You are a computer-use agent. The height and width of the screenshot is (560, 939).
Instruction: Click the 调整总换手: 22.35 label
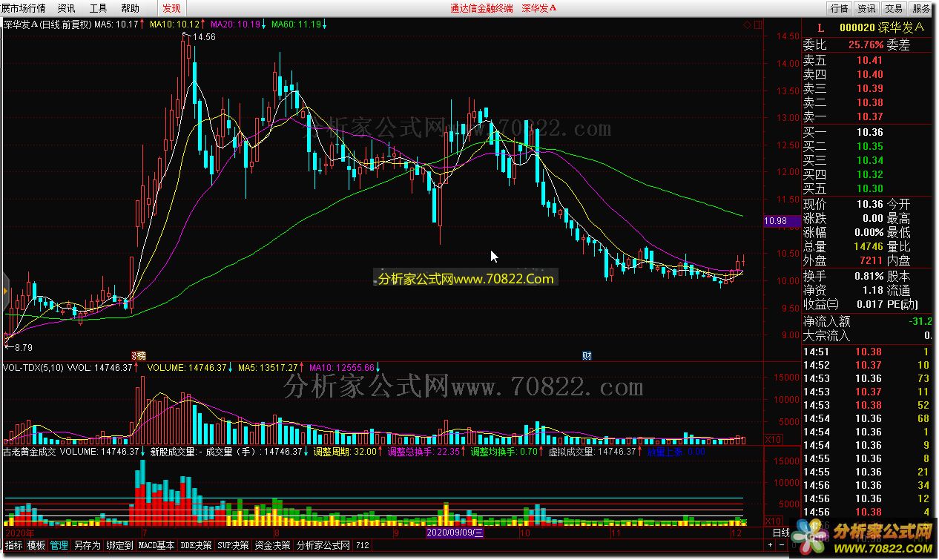tap(424, 452)
